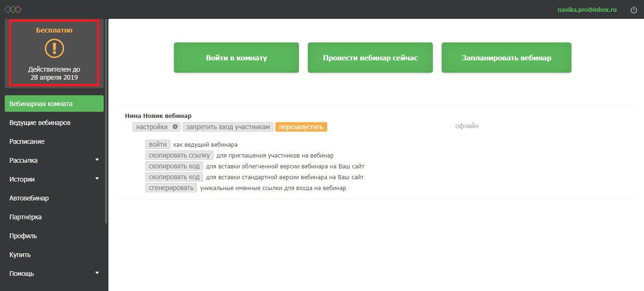Click Запланировать вебинар button
644x291 pixels.
pyautogui.click(x=506, y=58)
